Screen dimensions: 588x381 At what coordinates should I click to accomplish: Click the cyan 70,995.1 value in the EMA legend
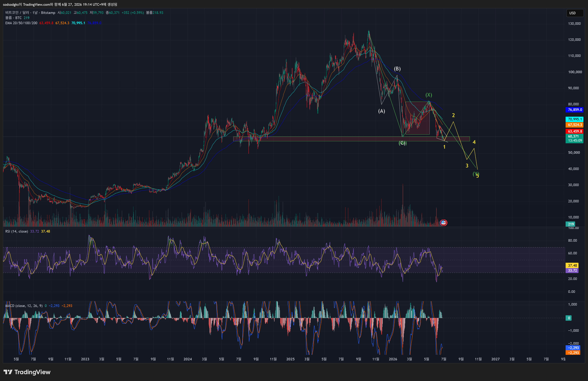click(x=78, y=23)
